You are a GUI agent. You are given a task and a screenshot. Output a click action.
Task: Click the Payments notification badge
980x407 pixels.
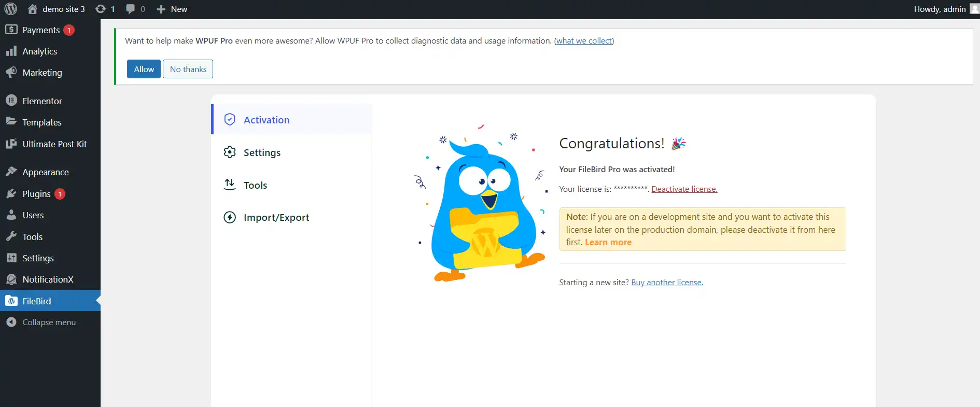[69, 30]
